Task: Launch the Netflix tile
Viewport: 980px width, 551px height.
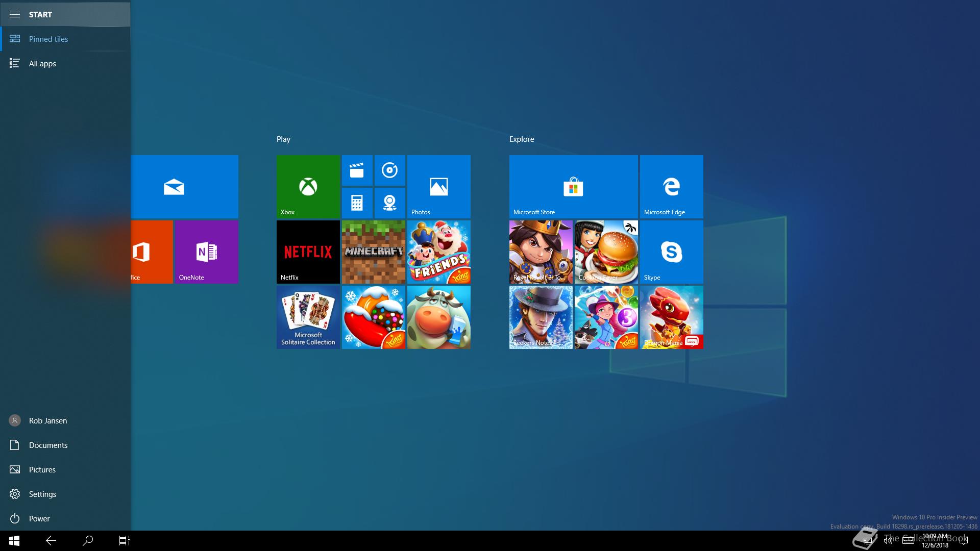Action: (x=308, y=252)
